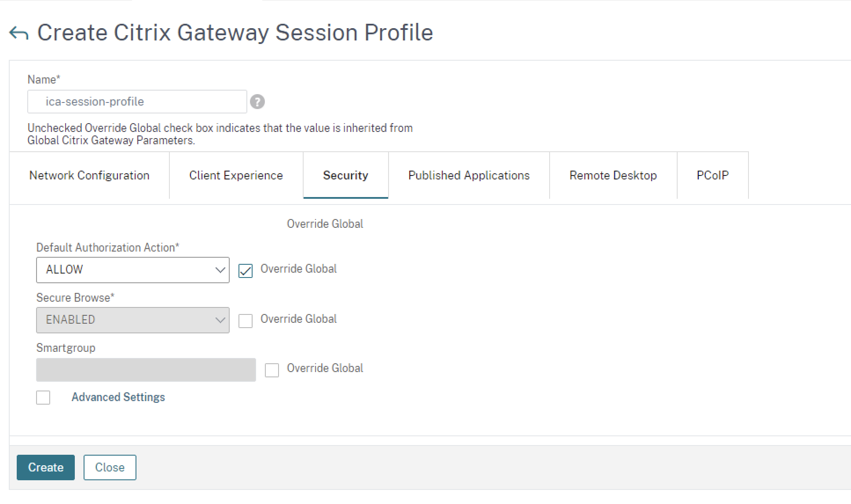Enable Override Global for Secure Browse
Viewport: 851px width, 504px height.
coord(246,321)
